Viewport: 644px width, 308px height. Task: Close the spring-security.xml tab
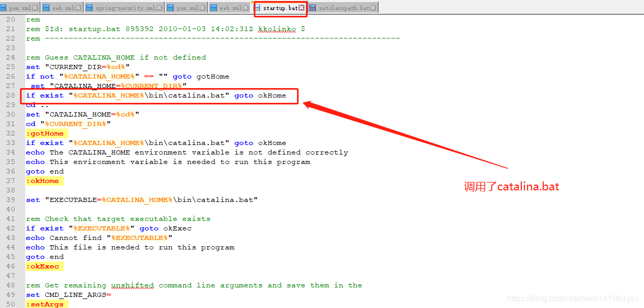160,8
